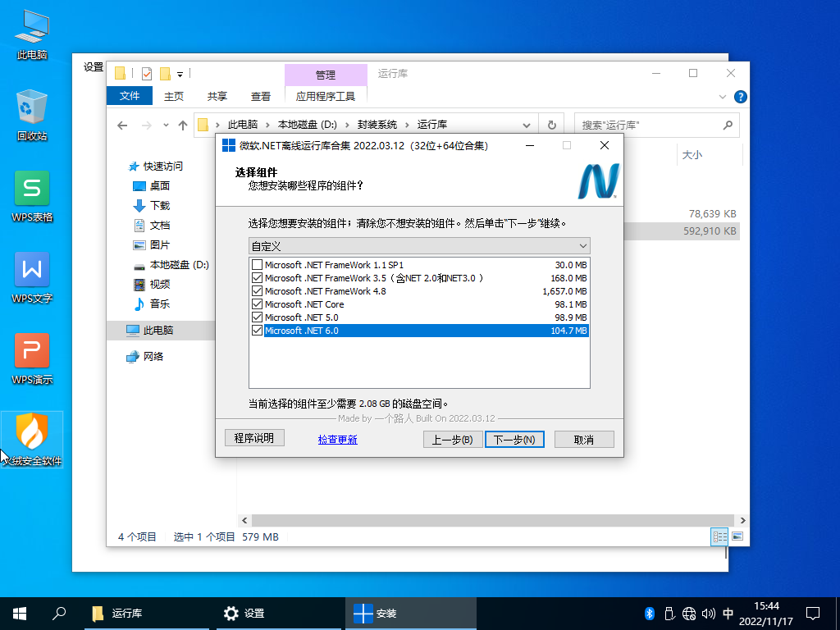
Task: Click the 下一步(N) button
Action: pyautogui.click(x=514, y=440)
